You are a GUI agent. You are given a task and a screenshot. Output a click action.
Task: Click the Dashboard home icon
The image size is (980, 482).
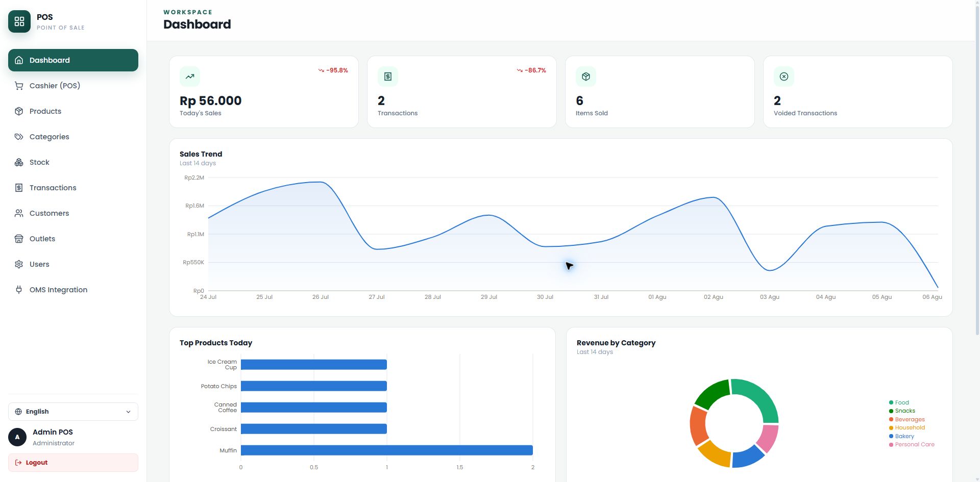coord(19,60)
